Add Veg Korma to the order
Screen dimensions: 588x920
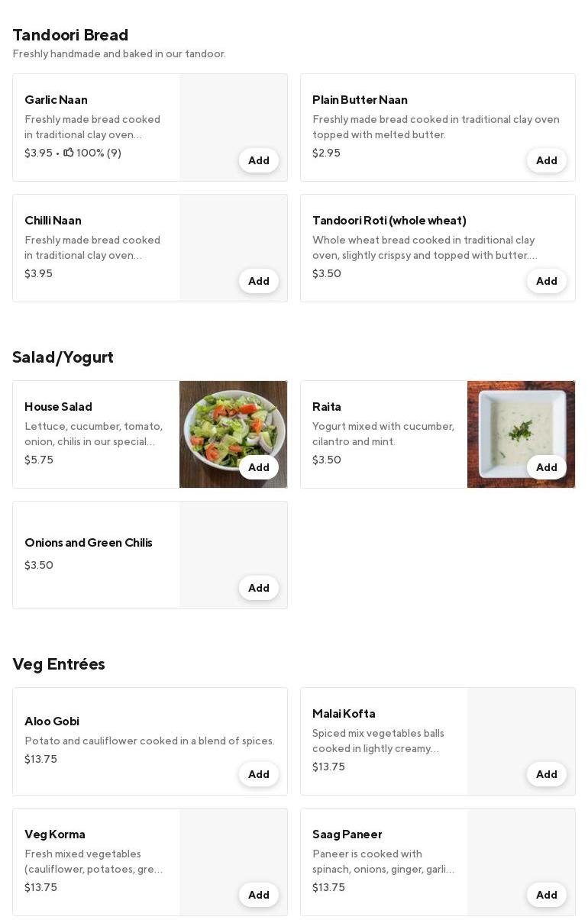[x=258, y=895]
